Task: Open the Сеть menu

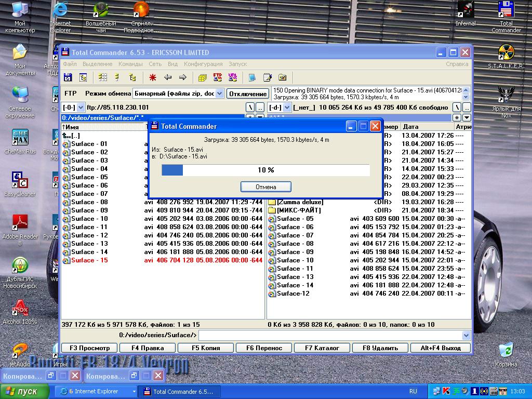Action: coord(155,64)
